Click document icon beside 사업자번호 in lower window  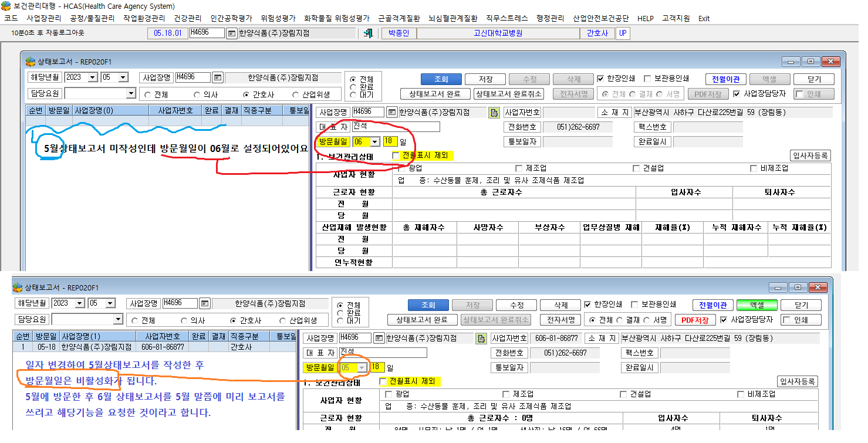point(481,339)
